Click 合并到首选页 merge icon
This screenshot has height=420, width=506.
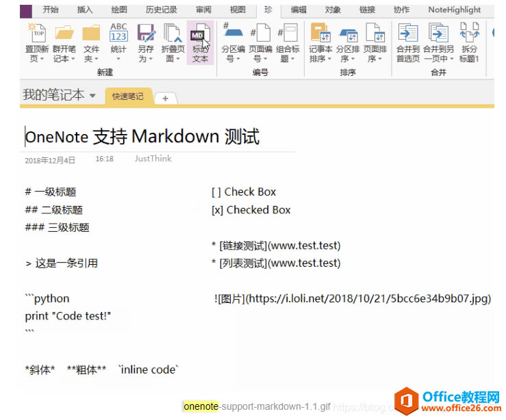pos(408,33)
